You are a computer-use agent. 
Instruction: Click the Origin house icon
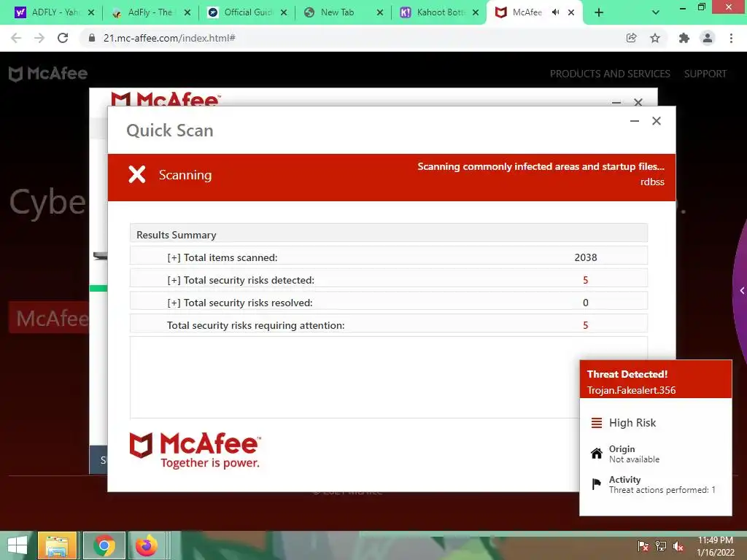click(597, 454)
